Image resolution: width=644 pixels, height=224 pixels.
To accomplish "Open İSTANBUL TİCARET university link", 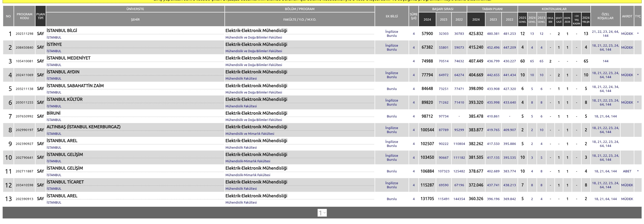I will [x=65, y=182].
